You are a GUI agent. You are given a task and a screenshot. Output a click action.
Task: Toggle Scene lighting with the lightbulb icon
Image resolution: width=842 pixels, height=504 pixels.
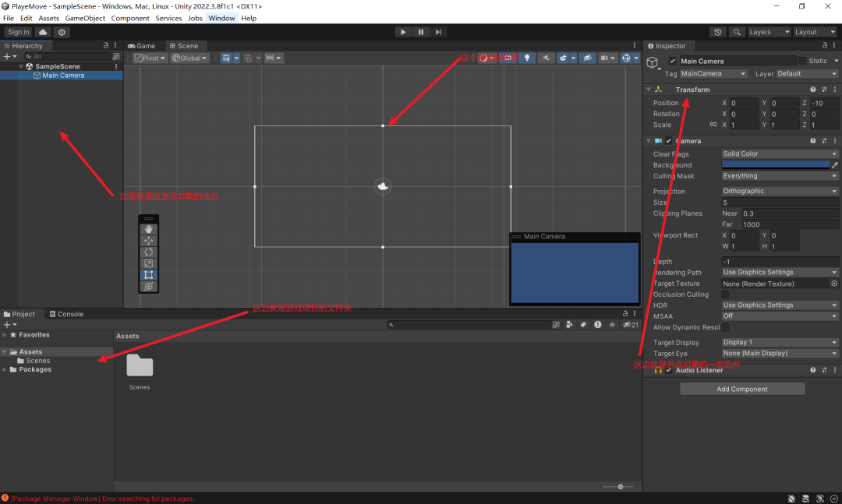point(527,58)
